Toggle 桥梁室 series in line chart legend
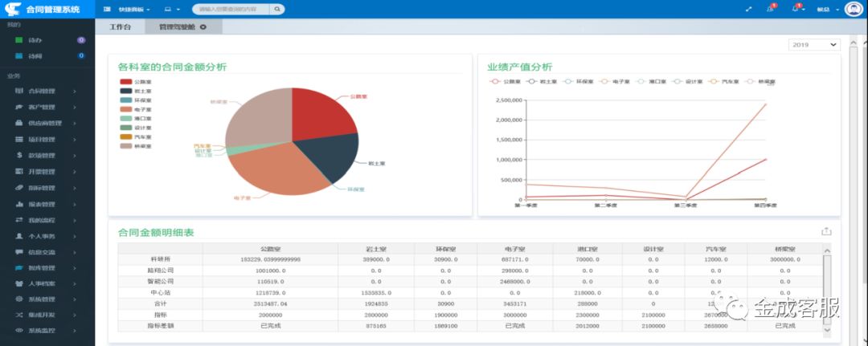Viewport: 868px width, 346px height. pos(759,81)
